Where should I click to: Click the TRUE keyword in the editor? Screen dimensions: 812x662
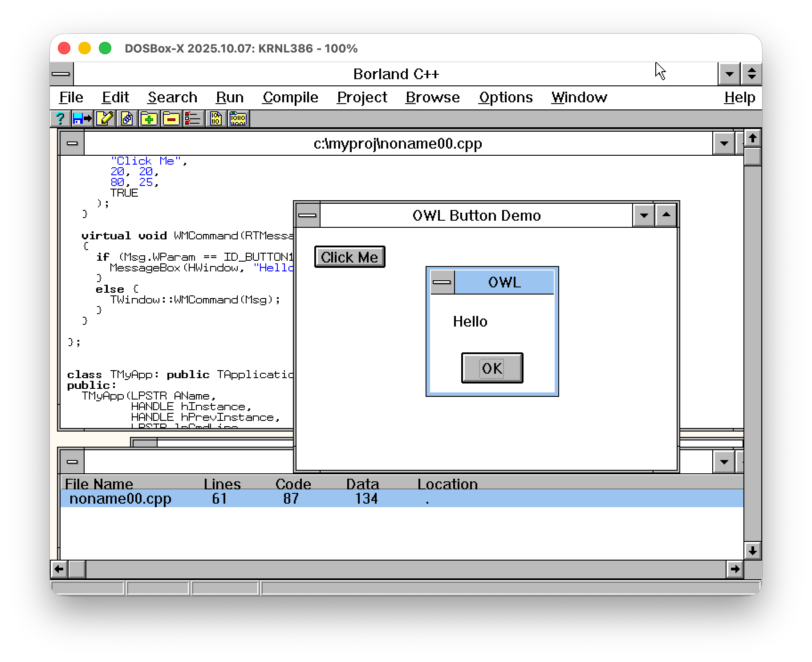[124, 193]
